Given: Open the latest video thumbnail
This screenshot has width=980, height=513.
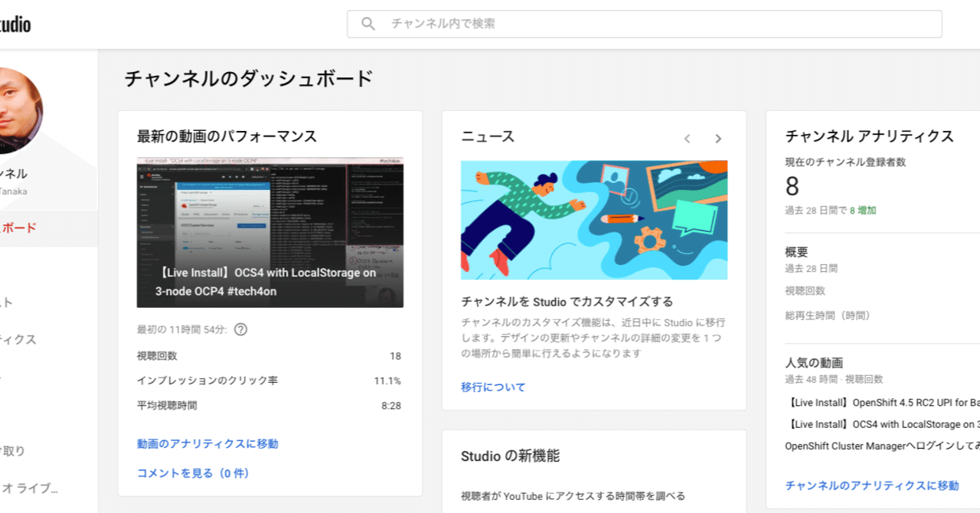Looking at the screenshot, I should (270, 233).
